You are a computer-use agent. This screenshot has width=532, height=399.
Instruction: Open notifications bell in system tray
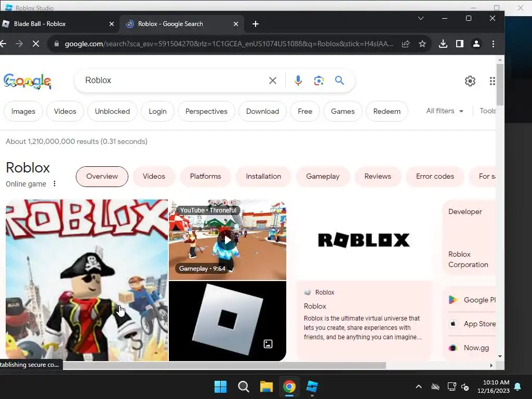point(518,387)
